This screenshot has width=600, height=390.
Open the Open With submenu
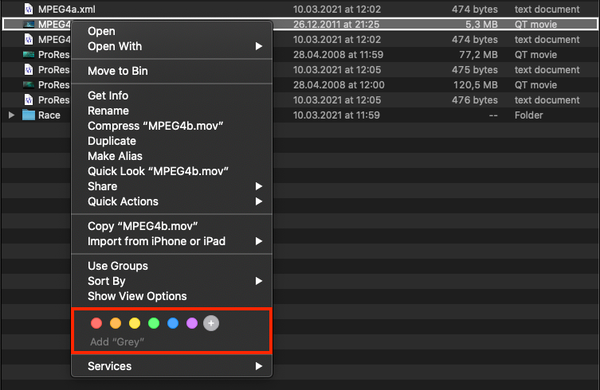[172, 46]
